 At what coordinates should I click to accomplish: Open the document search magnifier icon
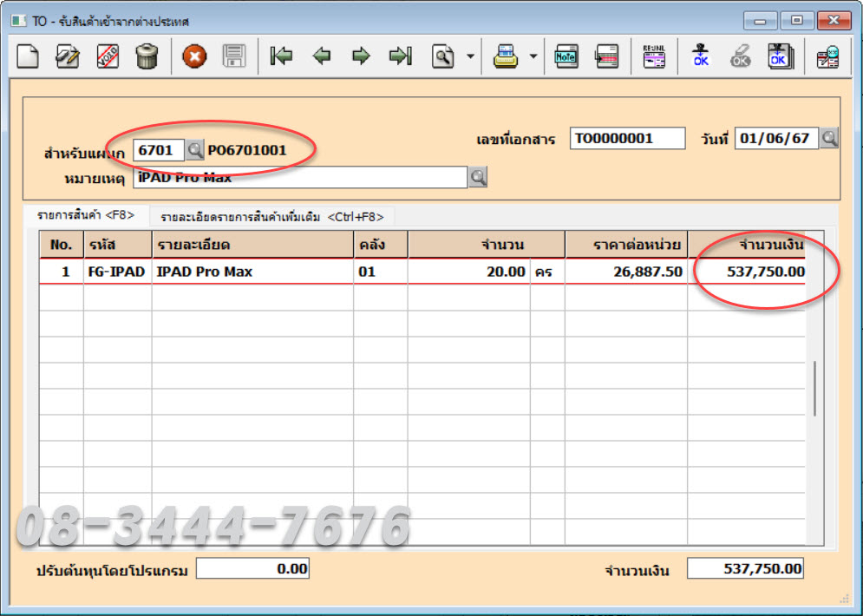443,56
